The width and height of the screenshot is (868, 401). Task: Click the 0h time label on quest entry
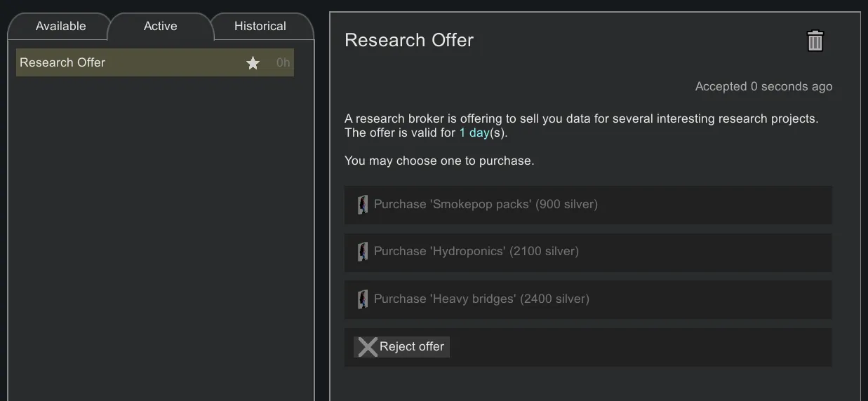[283, 63]
